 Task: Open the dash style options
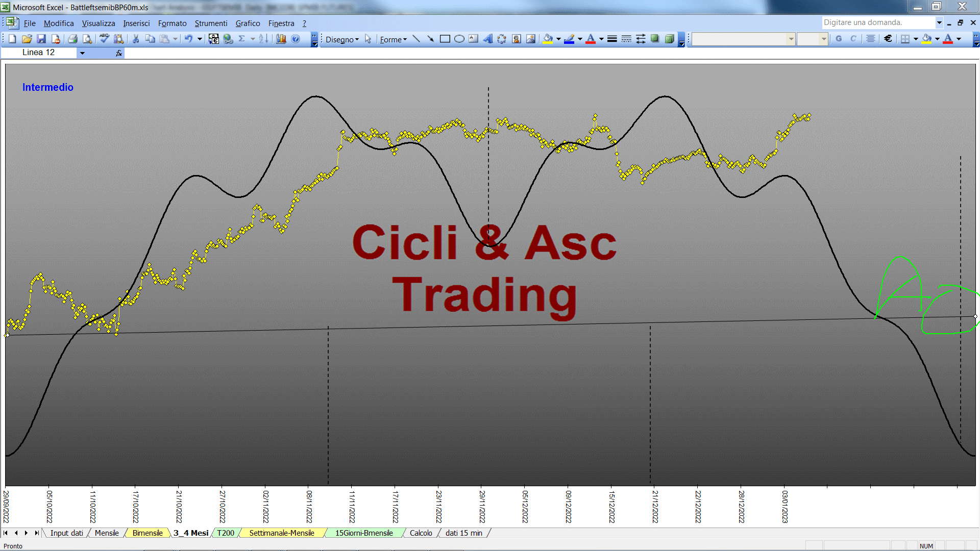pyautogui.click(x=626, y=39)
